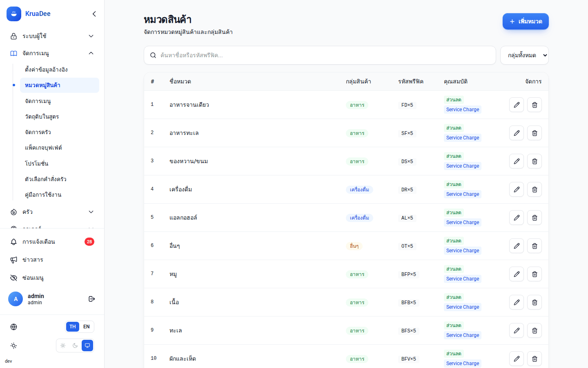Screen dimensions: 588x368
Task: Open โปรโมชั่น submenu item
Action: 60,164
